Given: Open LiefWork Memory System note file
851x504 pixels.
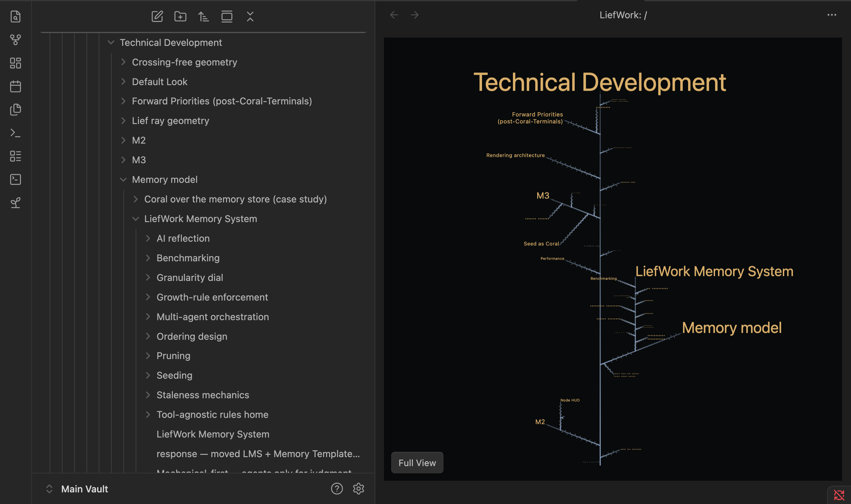Looking at the screenshot, I should pos(212,435).
